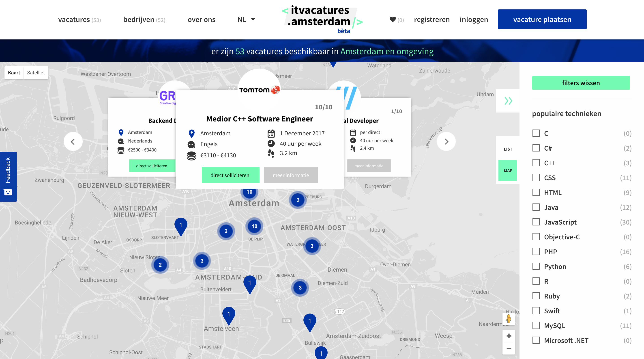Open the NL language dropdown
The width and height of the screenshot is (644, 359).
click(246, 19)
